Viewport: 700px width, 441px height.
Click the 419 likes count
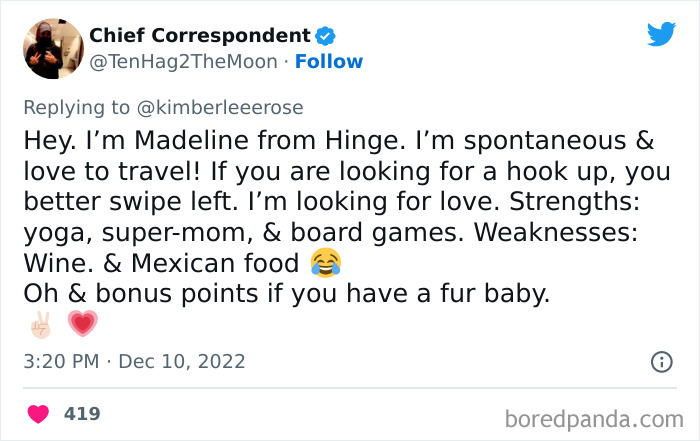pos(82,413)
